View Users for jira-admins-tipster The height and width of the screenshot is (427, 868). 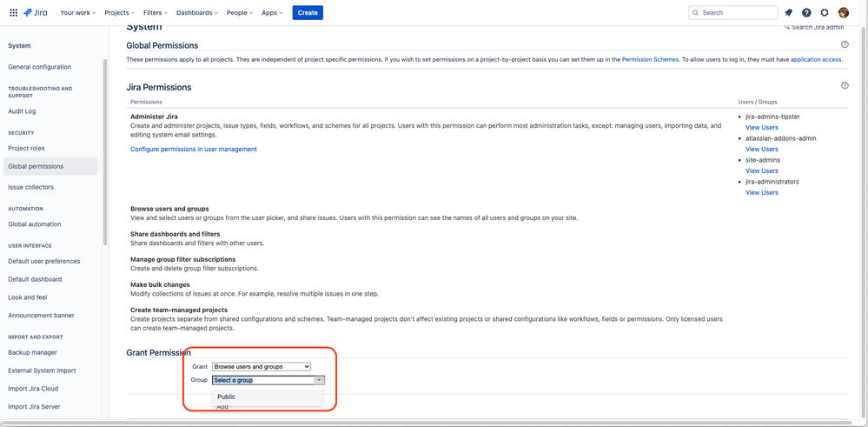[x=762, y=127]
